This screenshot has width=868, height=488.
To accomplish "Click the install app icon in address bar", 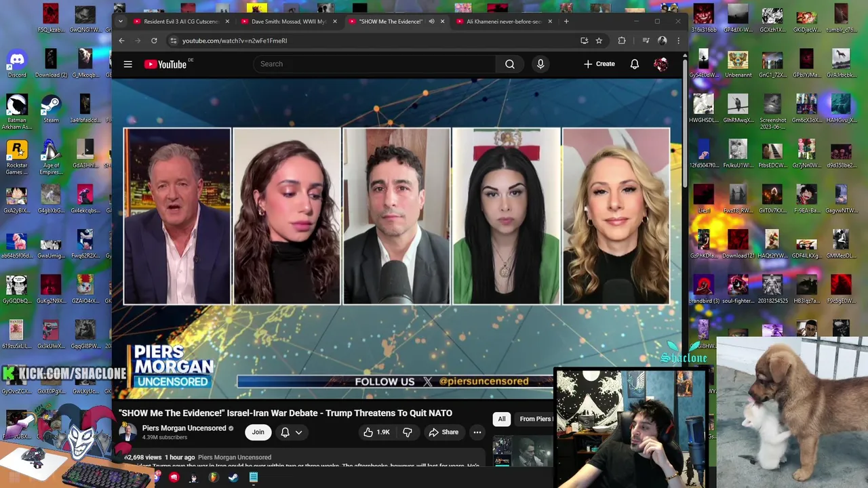I will click(584, 41).
